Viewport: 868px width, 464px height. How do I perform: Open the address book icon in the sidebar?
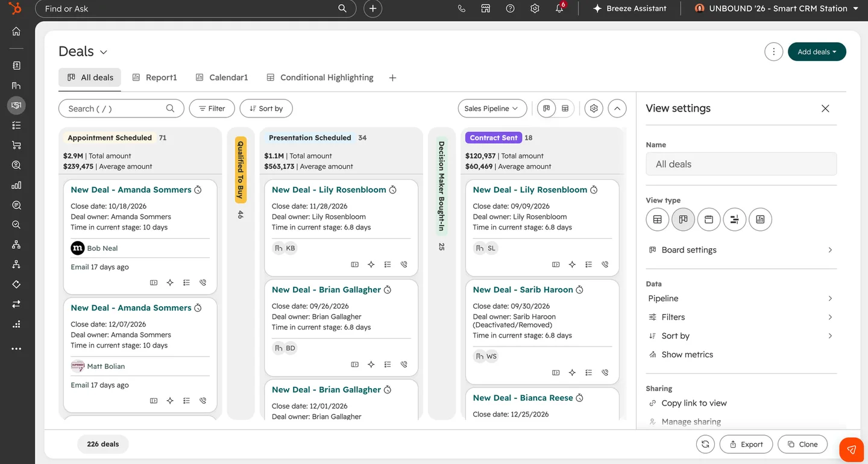[16, 66]
